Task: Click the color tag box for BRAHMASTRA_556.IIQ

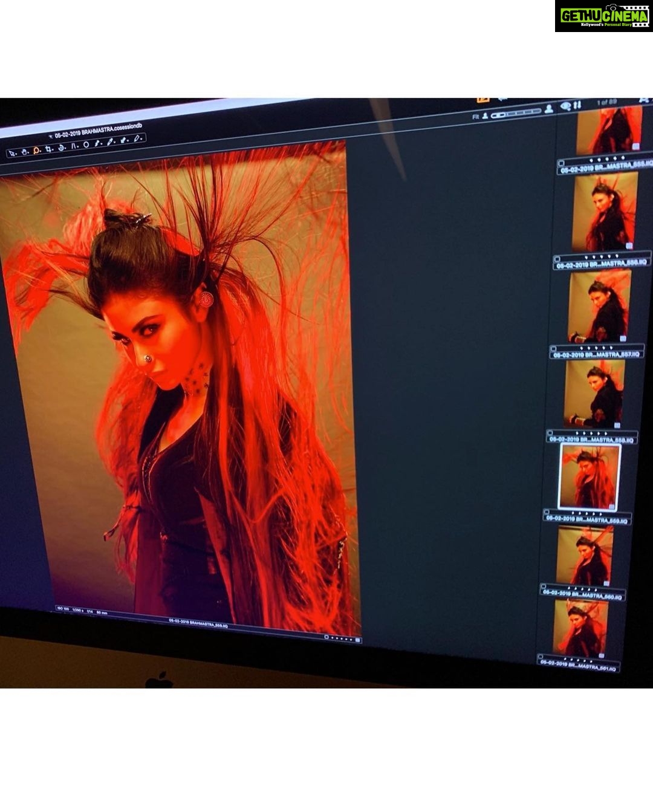Action: click(x=557, y=259)
